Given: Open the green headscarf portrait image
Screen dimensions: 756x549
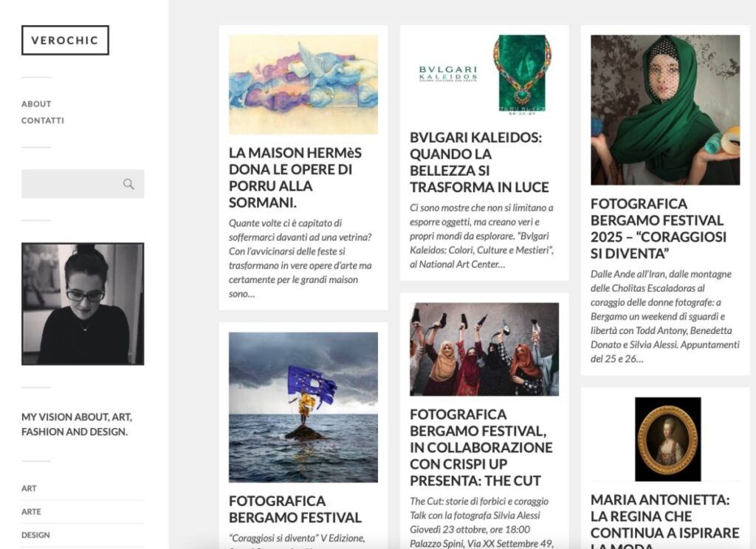Looking at the screenshot, I should (665, 110).
